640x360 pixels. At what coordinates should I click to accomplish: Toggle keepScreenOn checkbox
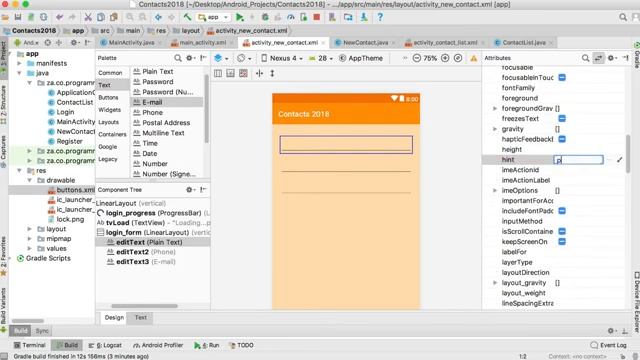point(562,242)
